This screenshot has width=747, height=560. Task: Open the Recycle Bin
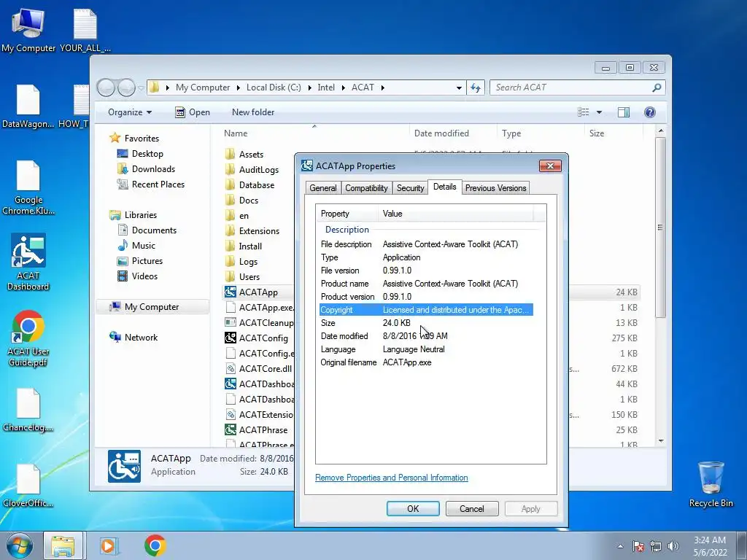tap(711, 484)
